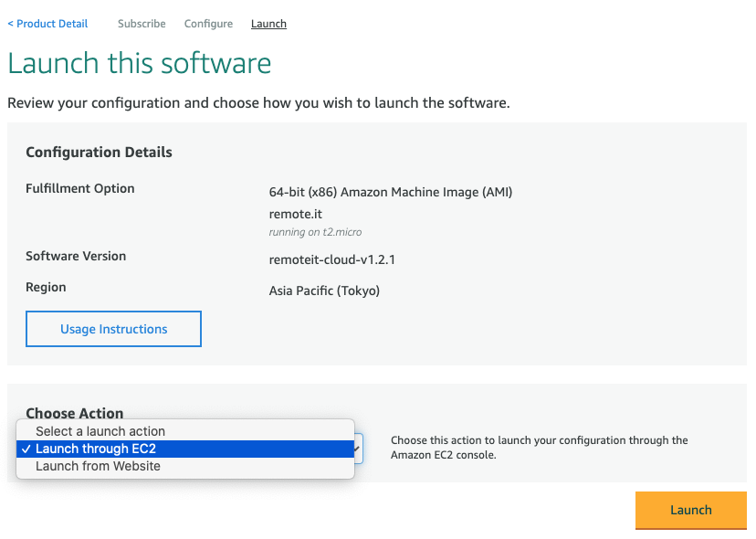Click the Choose Action dropdown arrow
This screenshot has height=539, width=756.
click(357, 449)
